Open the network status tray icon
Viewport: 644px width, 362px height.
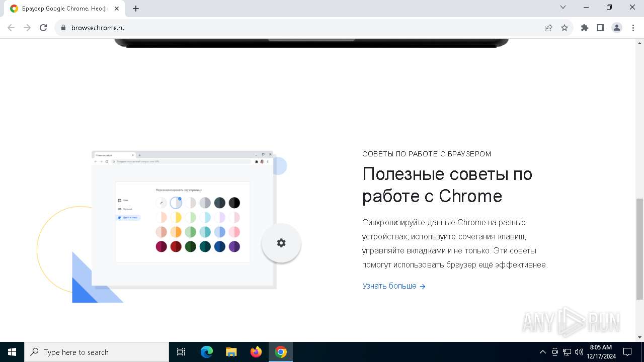pyautogui.click(x=567, y=352)
